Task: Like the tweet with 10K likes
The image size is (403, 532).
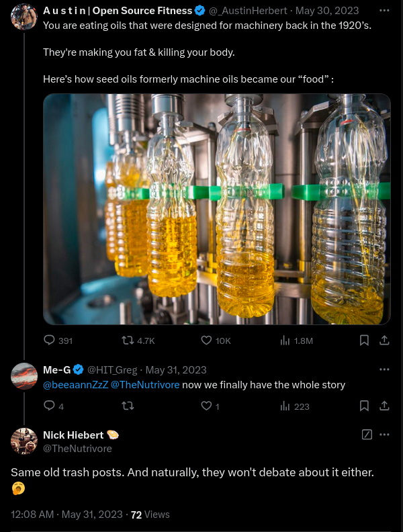Action: 207,341
